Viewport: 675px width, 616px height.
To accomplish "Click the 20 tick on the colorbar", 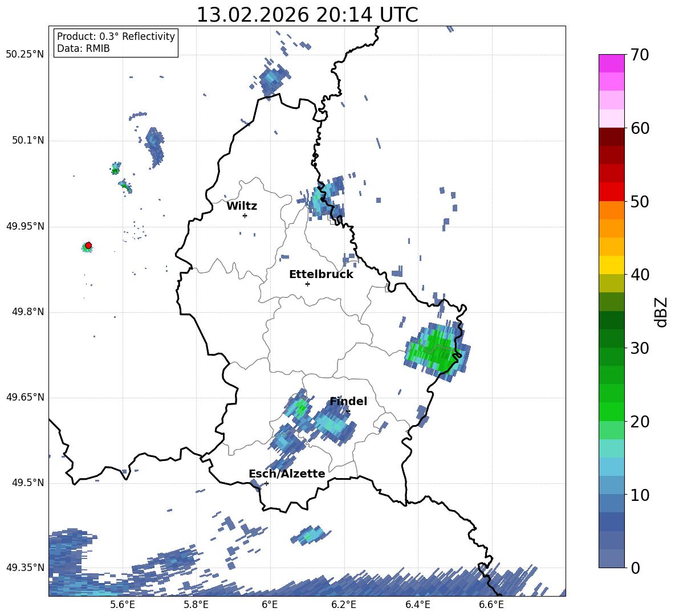I will pos(639,422).
